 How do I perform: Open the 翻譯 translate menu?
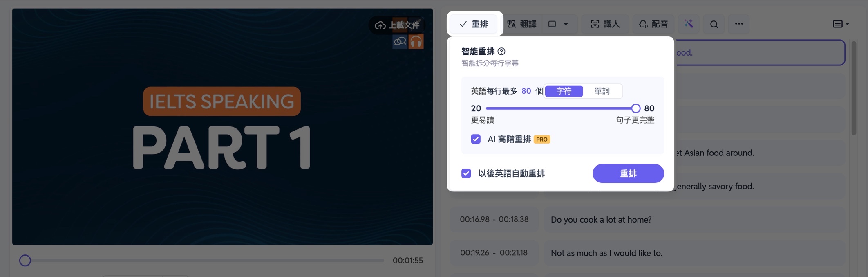point(522,24)
